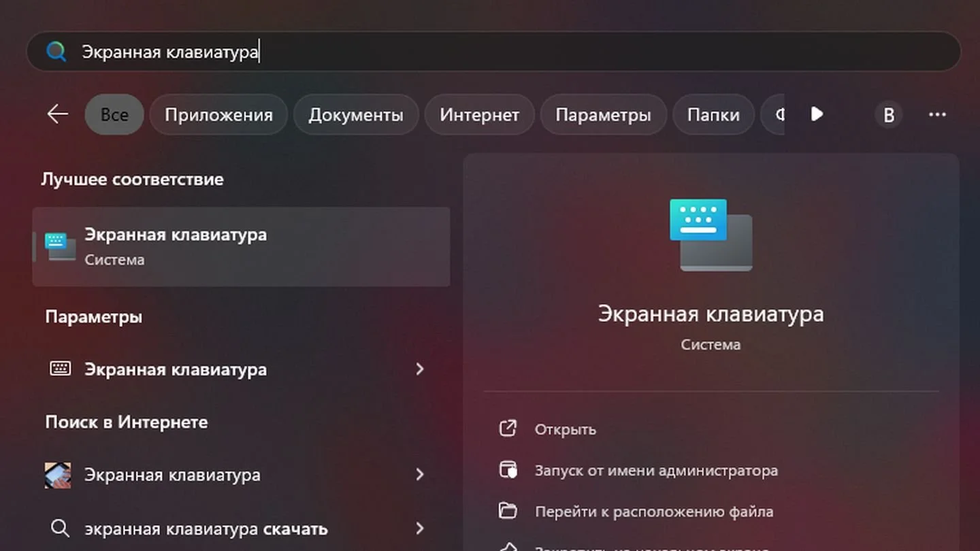Click the search magnifier icon in search bar
This screenshot has width=980, height=551.
56,52
